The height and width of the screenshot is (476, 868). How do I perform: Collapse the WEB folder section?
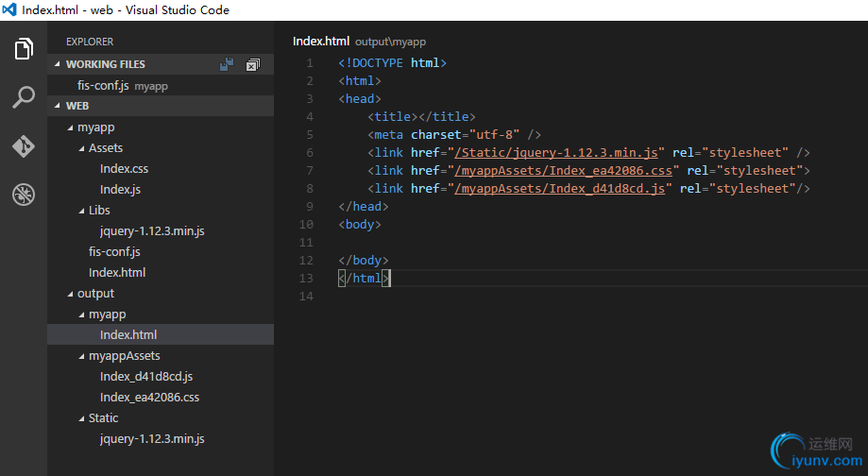[58, 106]
